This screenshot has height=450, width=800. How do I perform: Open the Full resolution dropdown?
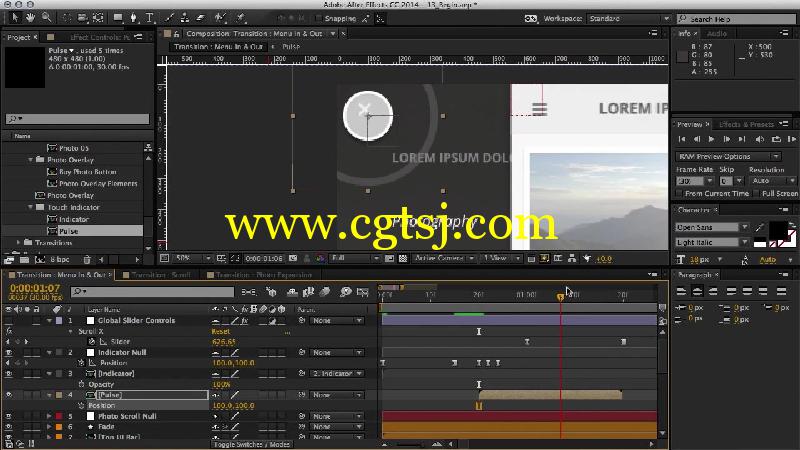tap(355, 258)
